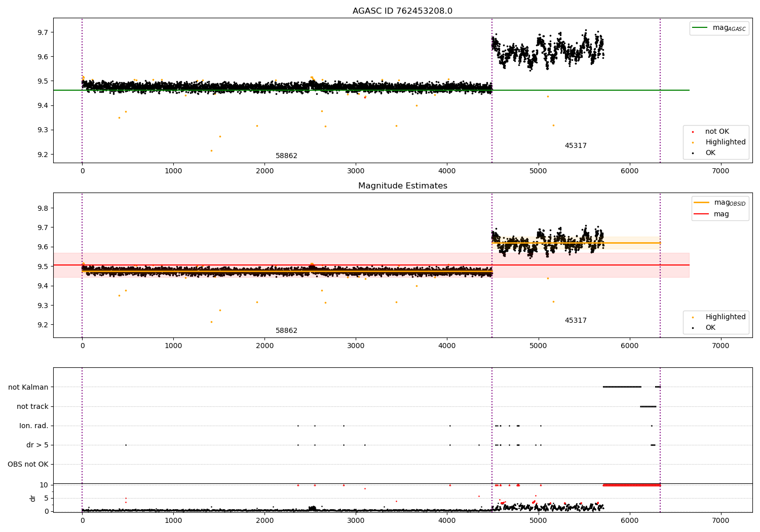Click the 58862 annotation in the top plot
The height and width of the screenshot is (532, 760).
286,156
